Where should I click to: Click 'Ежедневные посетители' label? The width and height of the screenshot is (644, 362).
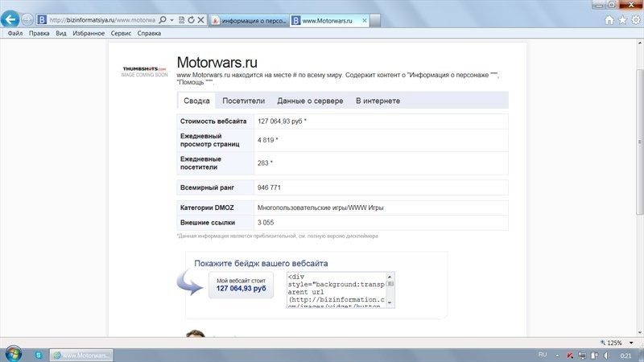[x=200, y=163]
